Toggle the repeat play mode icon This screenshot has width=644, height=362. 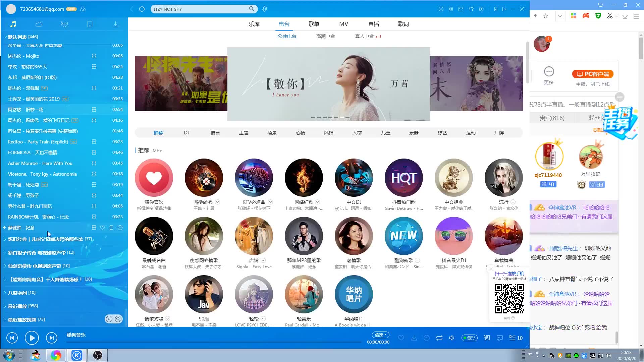(x=439, y=338)
